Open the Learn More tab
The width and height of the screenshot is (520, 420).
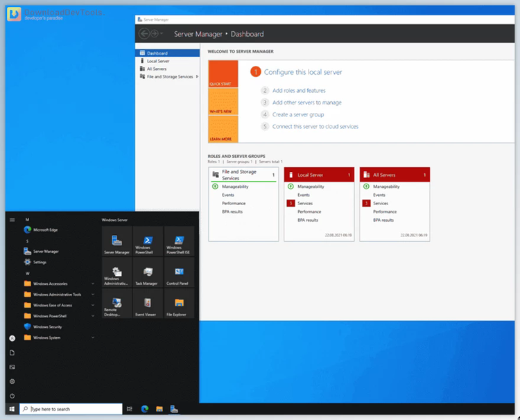pos(223,129)
